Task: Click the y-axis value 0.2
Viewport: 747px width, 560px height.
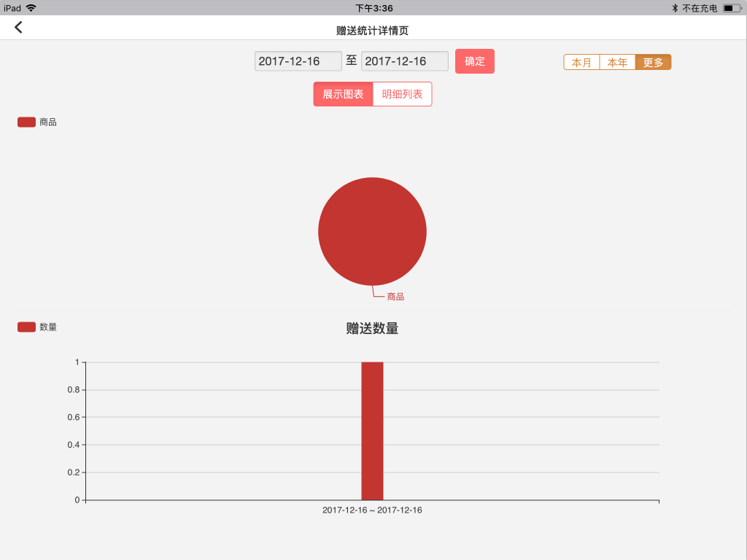Action: 74,472
